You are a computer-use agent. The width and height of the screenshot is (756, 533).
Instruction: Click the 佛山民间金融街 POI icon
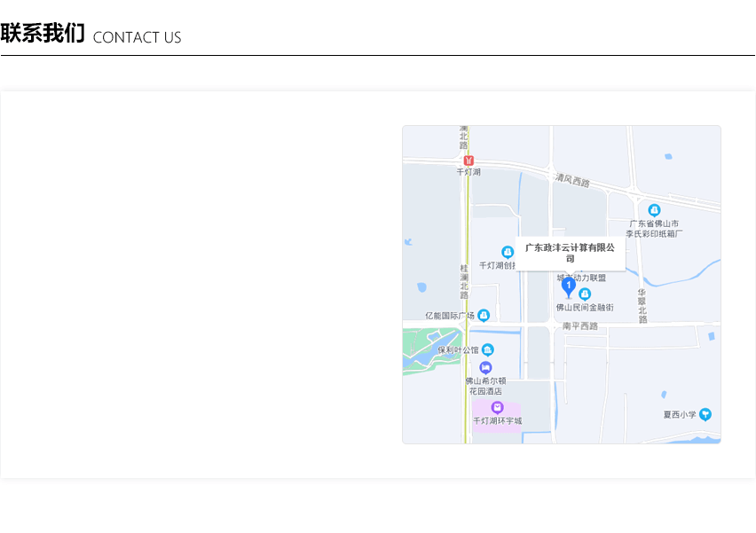[x=585, y=294]
